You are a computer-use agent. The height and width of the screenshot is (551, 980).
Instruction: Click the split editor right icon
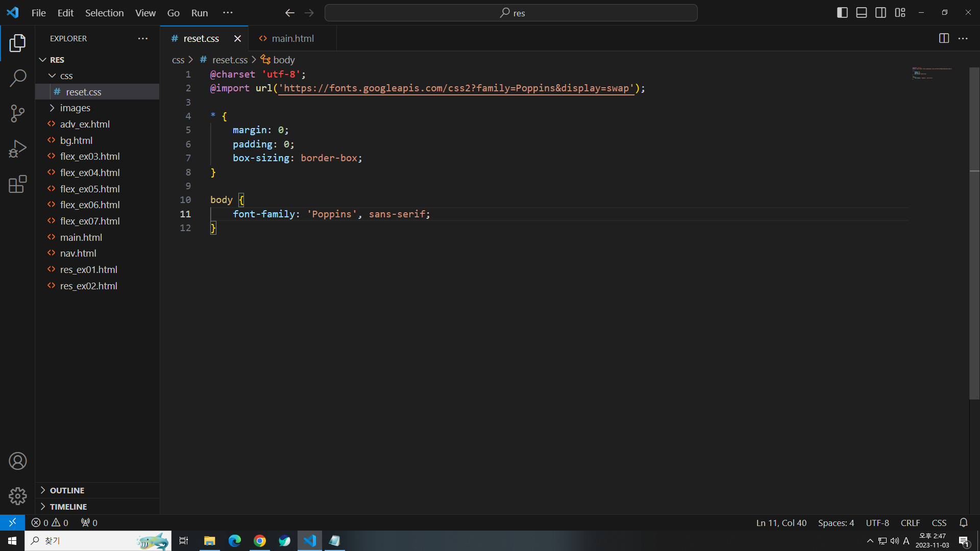tap(944, 38)
